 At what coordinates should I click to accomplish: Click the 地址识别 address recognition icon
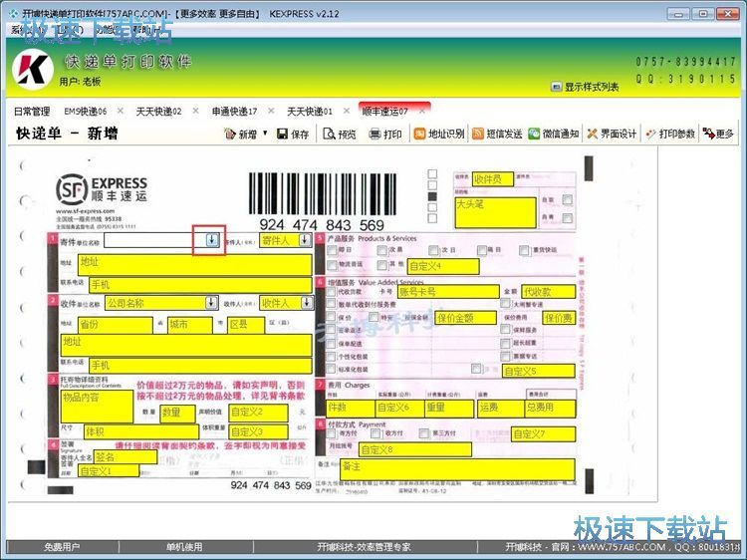pyautogui.click(x=419, y=134)
